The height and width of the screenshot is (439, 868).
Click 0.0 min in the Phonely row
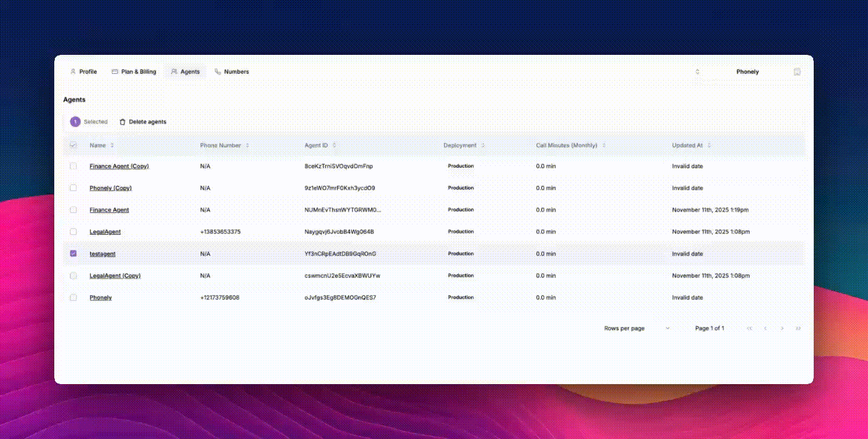point(546,298)
